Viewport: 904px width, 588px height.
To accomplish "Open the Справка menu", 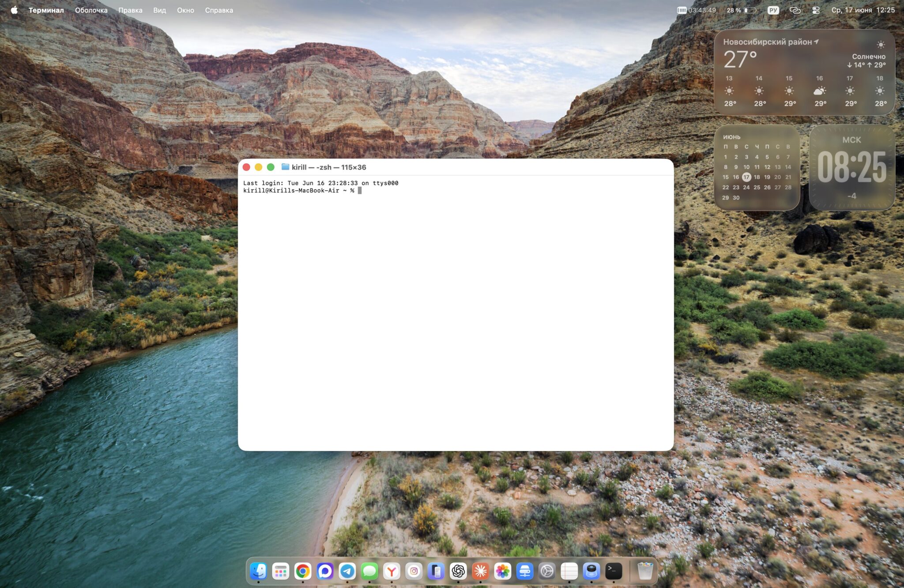I will [x=219, y=10].
